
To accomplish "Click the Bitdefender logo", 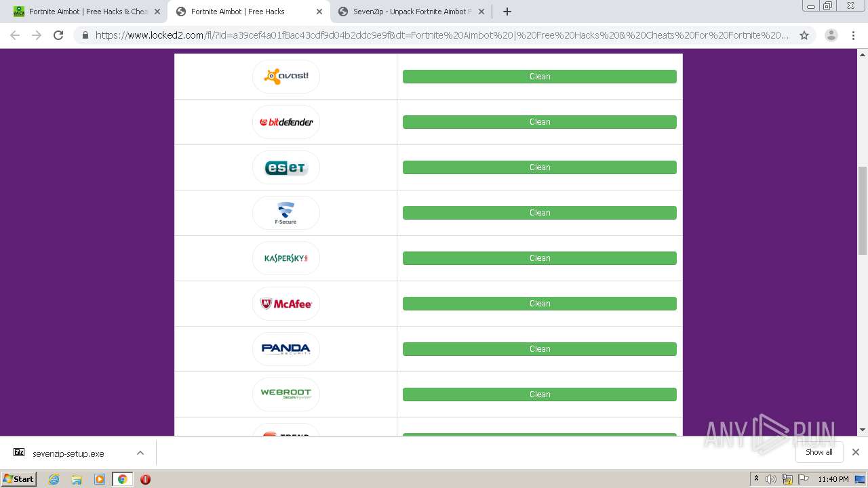I will [285, 122].
